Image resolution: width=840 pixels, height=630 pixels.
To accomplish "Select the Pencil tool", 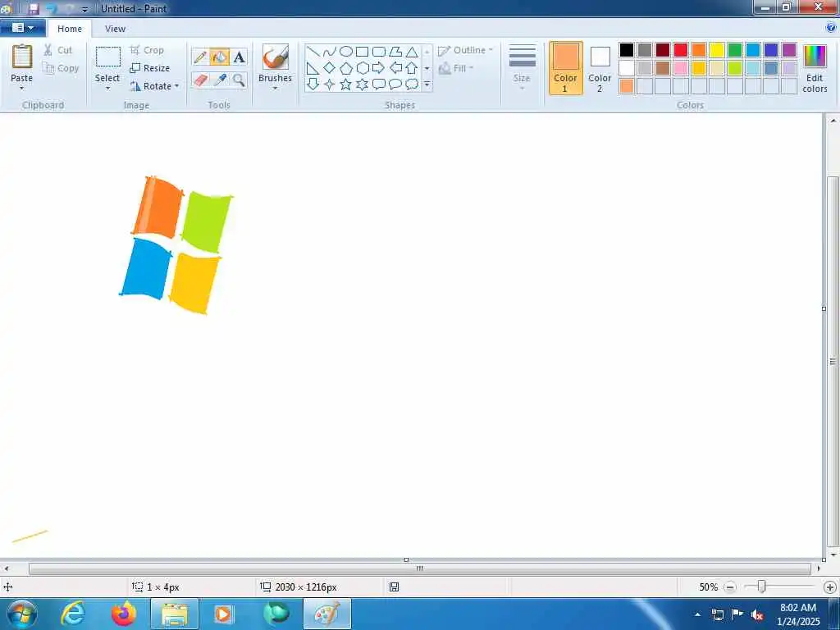I will pyautogui.click(x=200, y=57).
